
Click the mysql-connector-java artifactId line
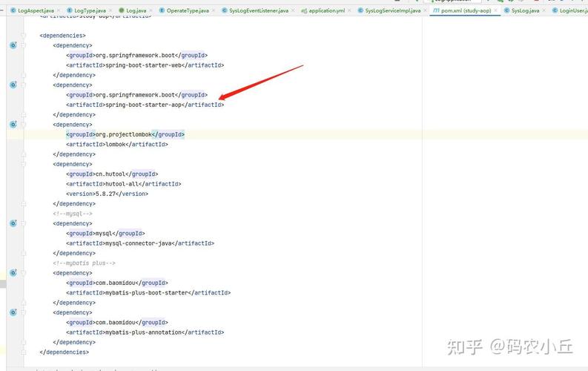coord(140,243)
